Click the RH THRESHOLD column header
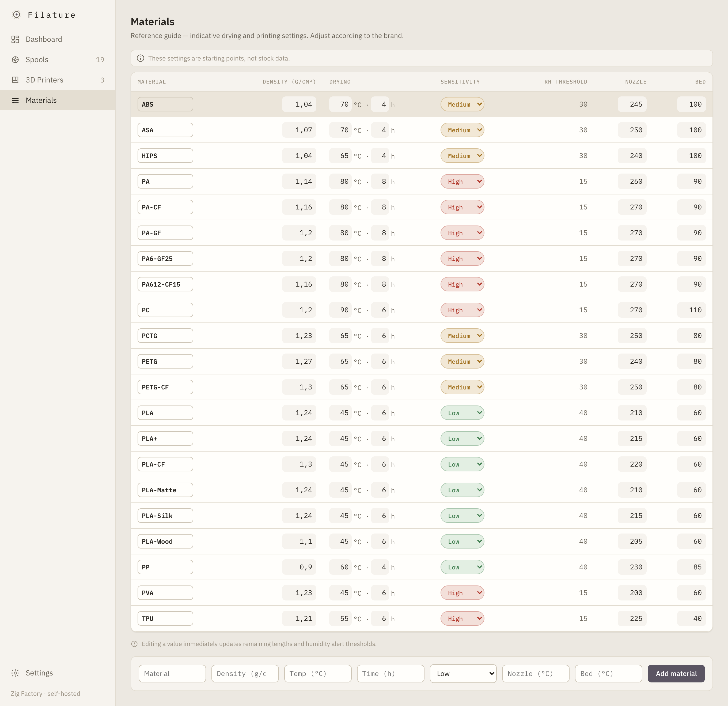Screen dimensions: 728x706 tap(566, 82)
